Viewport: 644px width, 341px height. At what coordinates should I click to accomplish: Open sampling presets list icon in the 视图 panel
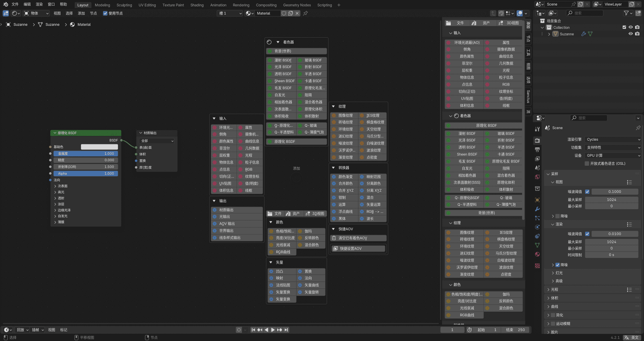629,182
